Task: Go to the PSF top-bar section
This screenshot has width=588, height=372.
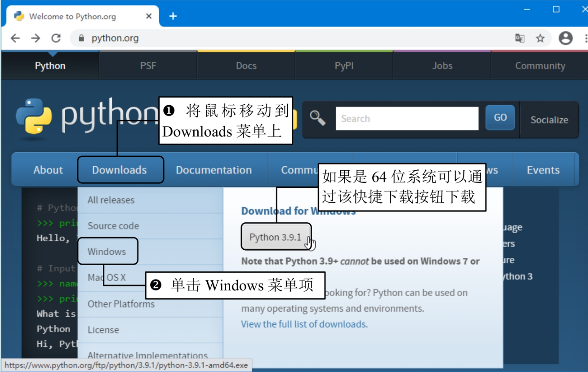Action: (148, 66)
